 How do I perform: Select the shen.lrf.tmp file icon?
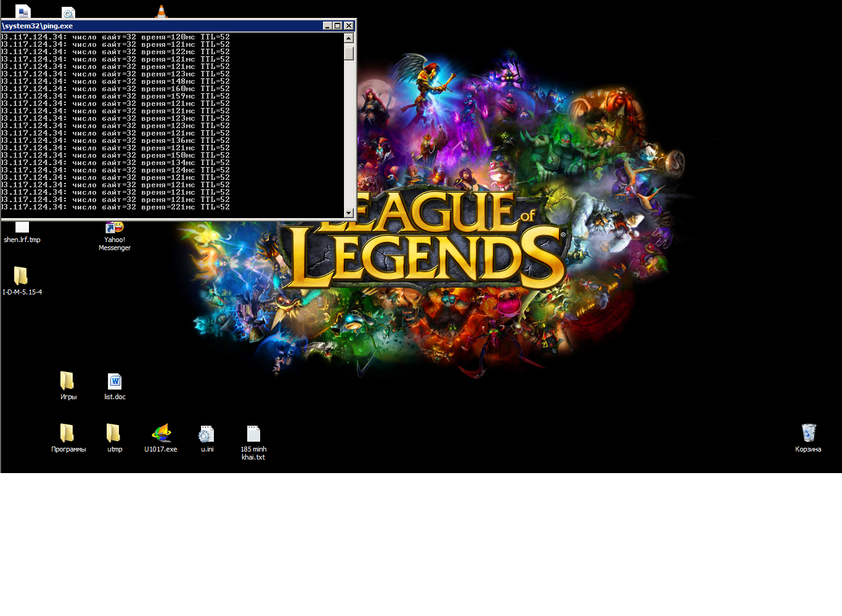(x=22, y=233)
